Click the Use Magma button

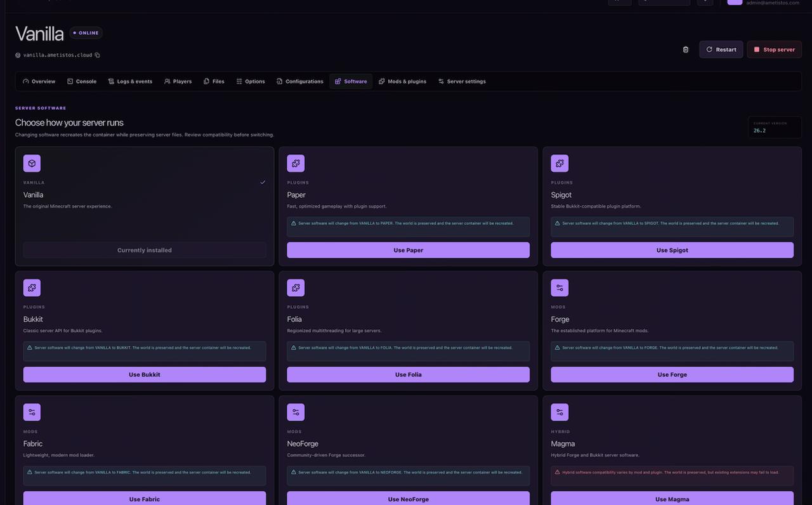point(672,499)
